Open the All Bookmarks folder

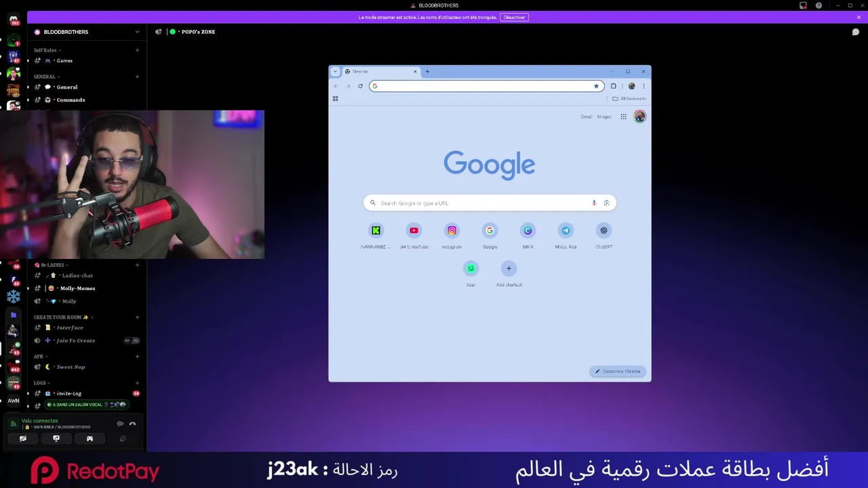click(629, 98)
